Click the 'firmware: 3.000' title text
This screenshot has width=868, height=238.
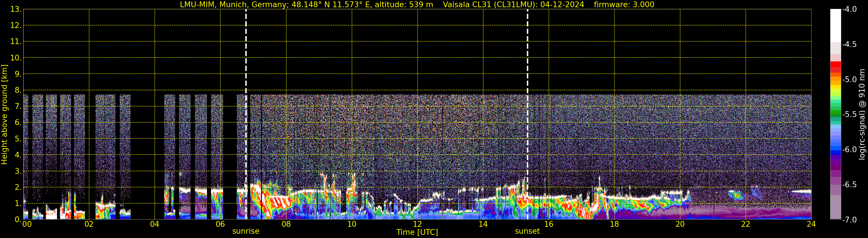click(624, 5)
